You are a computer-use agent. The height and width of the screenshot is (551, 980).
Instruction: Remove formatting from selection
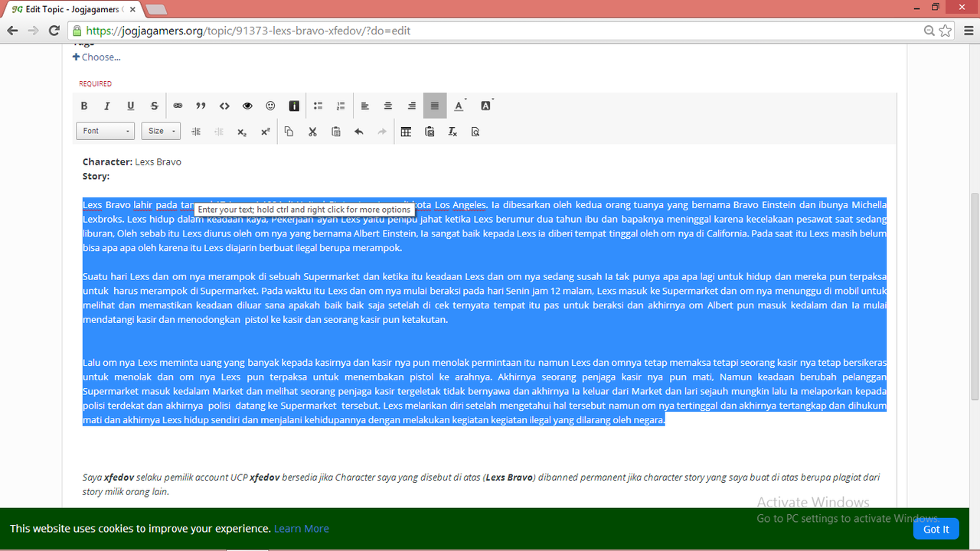452,132
